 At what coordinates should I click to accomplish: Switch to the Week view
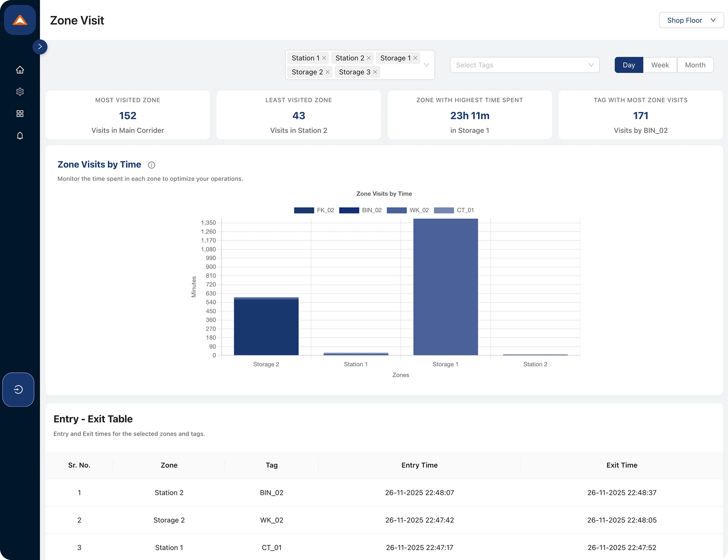(660, 65)
